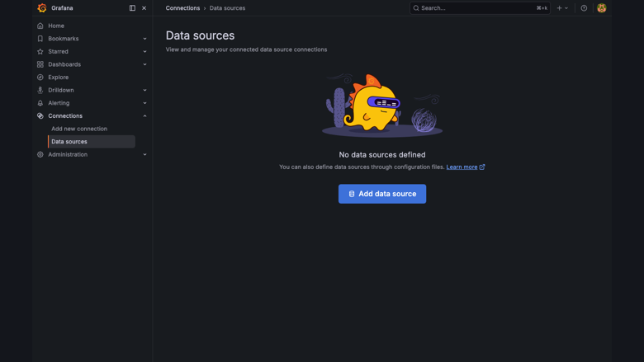Screen dimensions: 644x362
Task: Open the user profile avatar
Action: click(x=601, y=7)
